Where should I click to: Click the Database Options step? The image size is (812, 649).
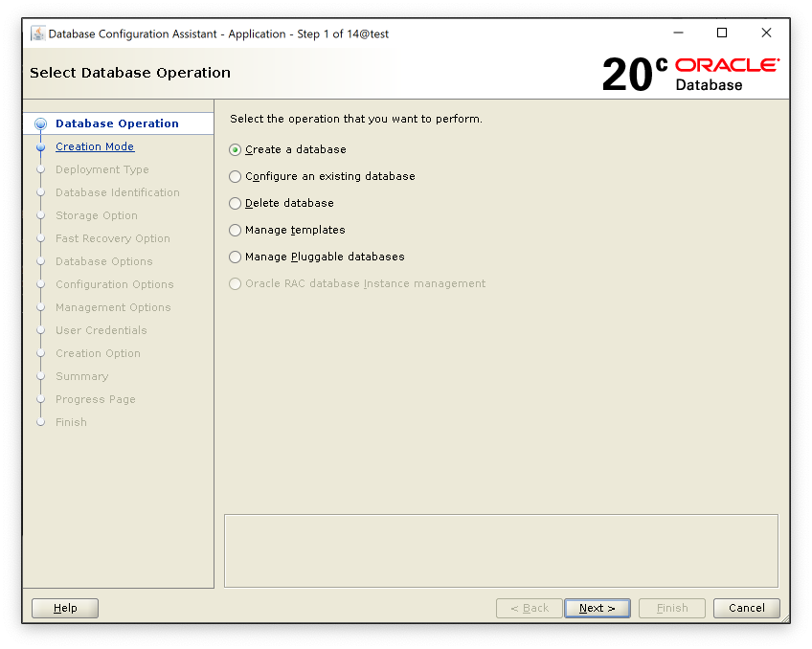point(104,261)
